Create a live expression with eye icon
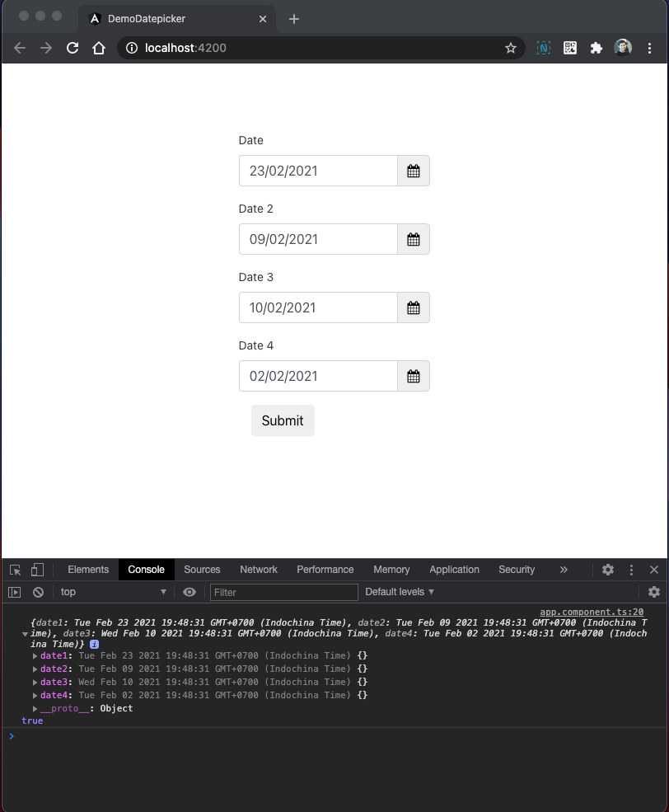Image resolution: width=669 pixels, height=812 pixels. [189, 592]
